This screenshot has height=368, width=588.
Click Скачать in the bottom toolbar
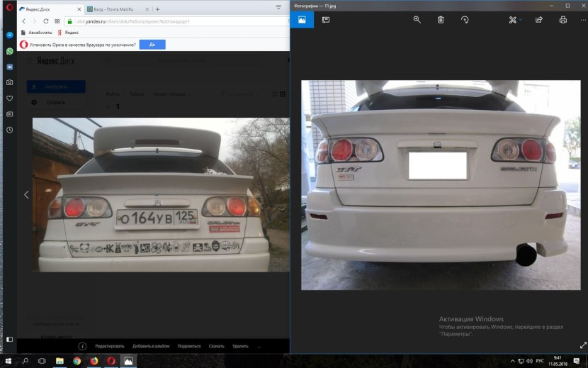point(217,346)
